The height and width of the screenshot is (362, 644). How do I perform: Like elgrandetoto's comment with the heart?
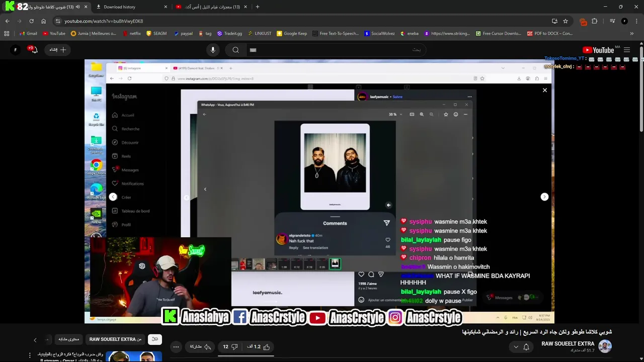pyautogui.click(x=387, y=240)
